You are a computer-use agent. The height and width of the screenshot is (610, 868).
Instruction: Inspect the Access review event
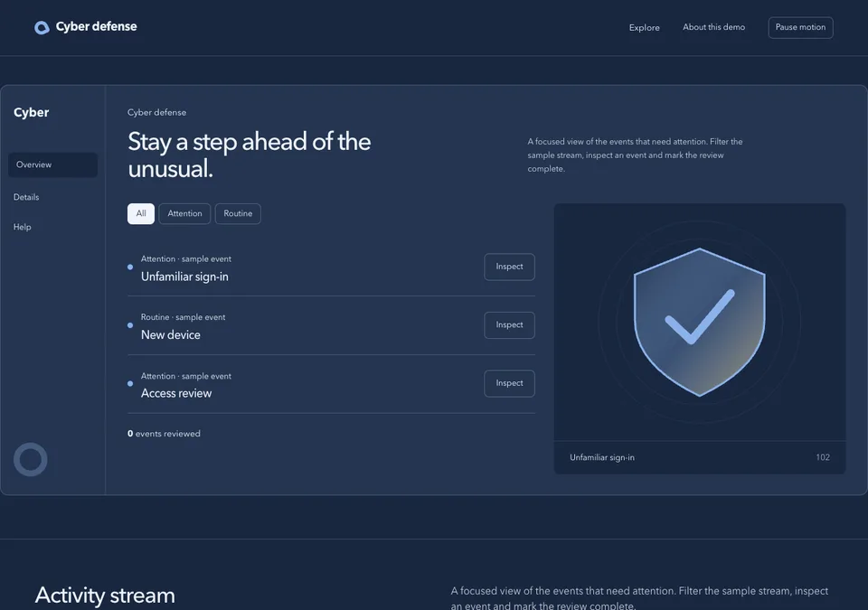tap(509, 383)
